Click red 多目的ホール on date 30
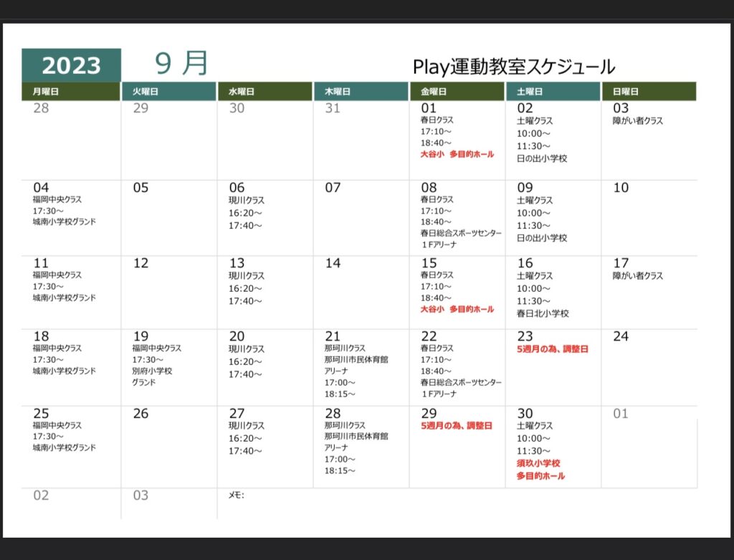 pos(540,475)
